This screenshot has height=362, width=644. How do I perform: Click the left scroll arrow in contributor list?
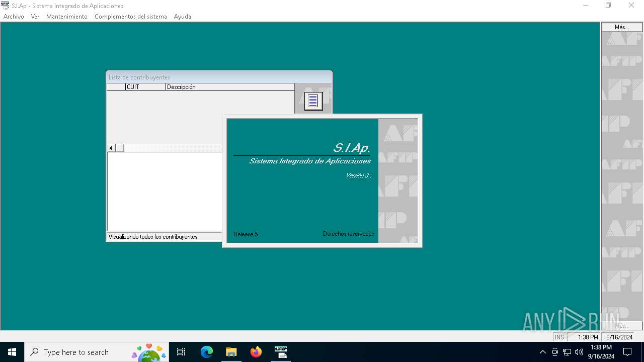(111, 148)
